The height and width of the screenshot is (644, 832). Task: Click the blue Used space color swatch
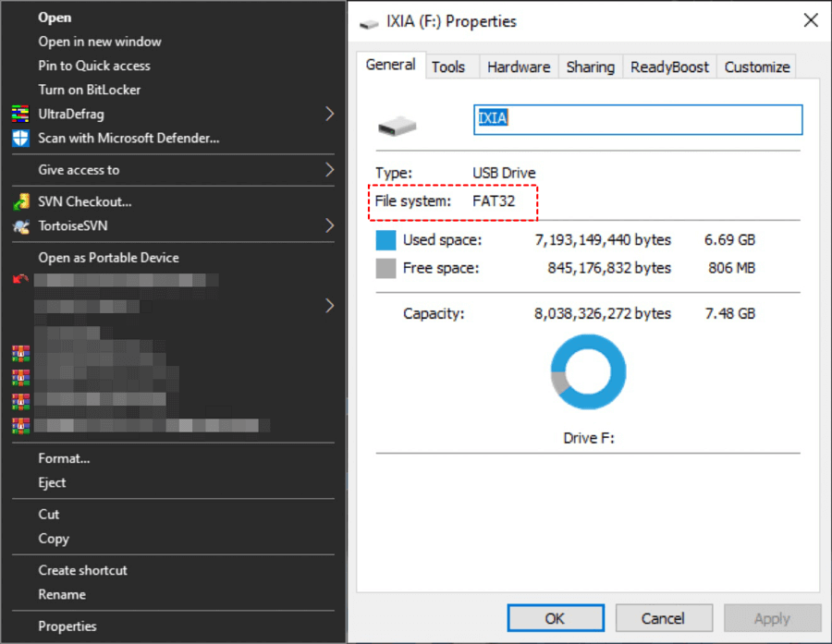pyautogui.click(x=385, y=240)
